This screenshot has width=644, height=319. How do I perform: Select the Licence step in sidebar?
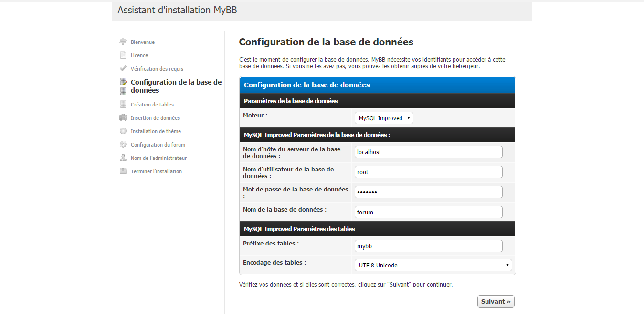tap(139, 55)
